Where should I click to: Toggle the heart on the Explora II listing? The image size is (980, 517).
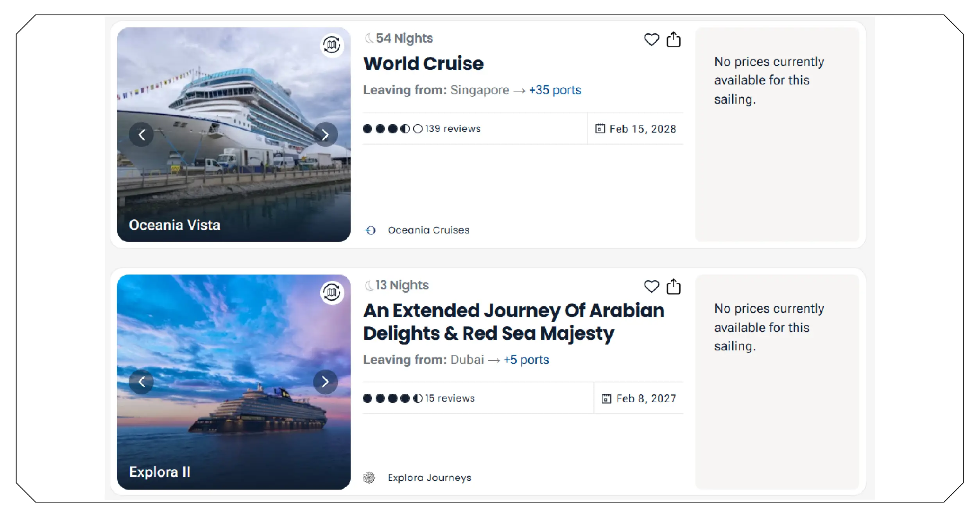coord(651,286)
